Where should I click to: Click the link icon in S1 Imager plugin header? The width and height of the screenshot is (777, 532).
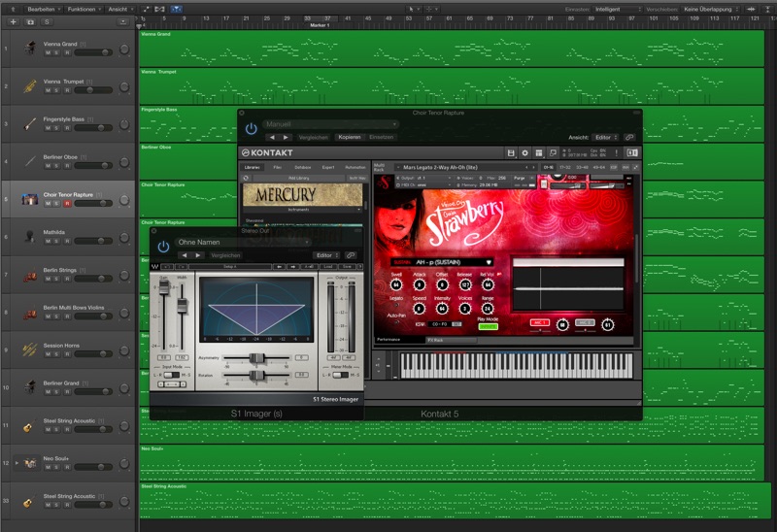[x=351, y=255]
